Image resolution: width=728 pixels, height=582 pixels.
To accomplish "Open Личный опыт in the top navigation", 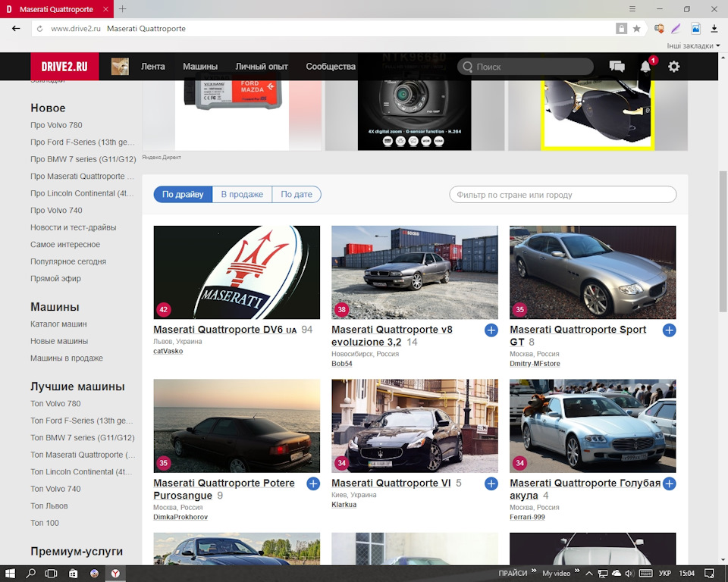I will [x=262, y=67].
